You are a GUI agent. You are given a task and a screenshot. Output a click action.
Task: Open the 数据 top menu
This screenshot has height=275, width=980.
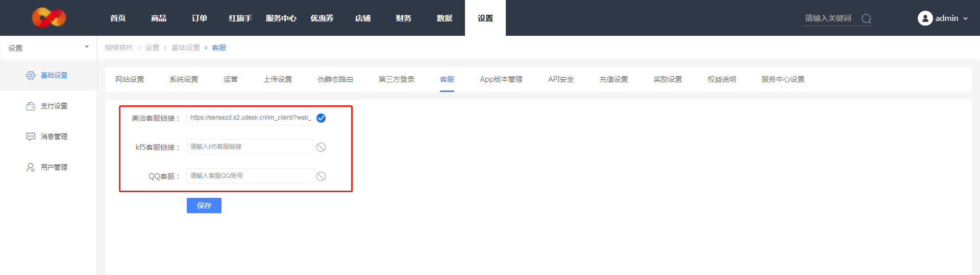tap(445, 18)
